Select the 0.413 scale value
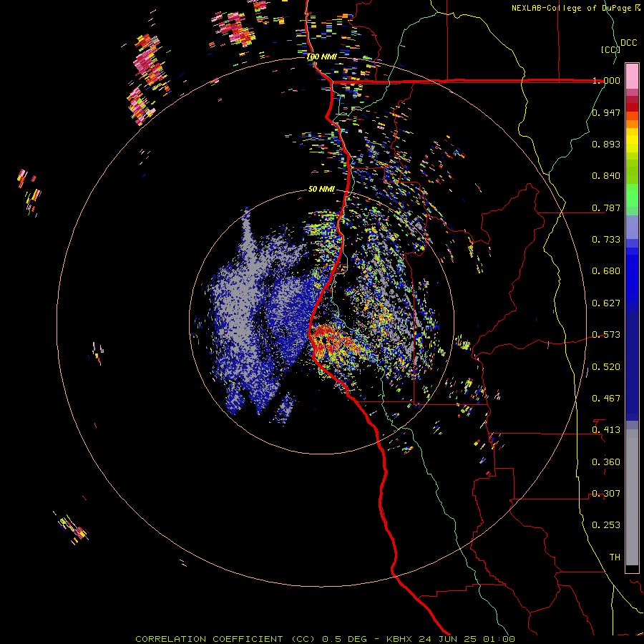644x644 pixels. pyautogui.click(x=606, y=430)
